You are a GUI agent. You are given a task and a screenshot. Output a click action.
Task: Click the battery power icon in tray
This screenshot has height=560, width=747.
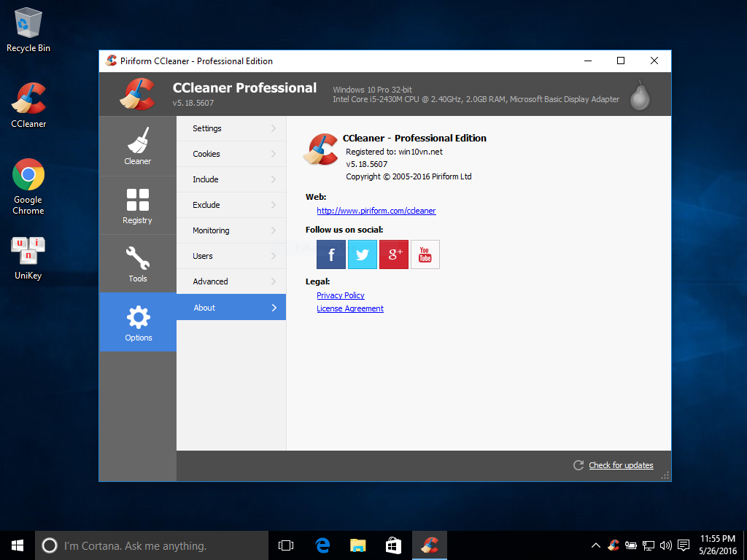click(631, 545)
